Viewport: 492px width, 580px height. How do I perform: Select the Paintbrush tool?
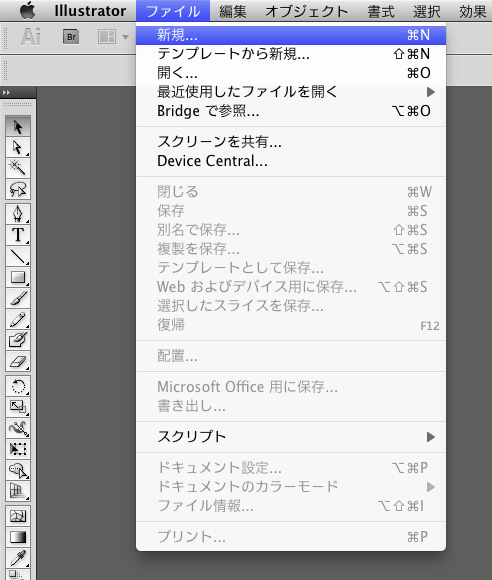coord(18,298)
